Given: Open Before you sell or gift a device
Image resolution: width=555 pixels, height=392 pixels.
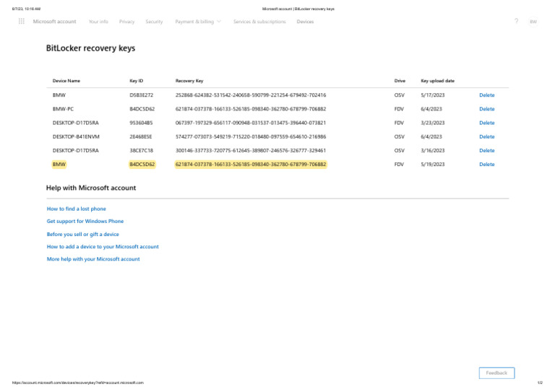Looking at the screenshot, I should coord(83,234).
